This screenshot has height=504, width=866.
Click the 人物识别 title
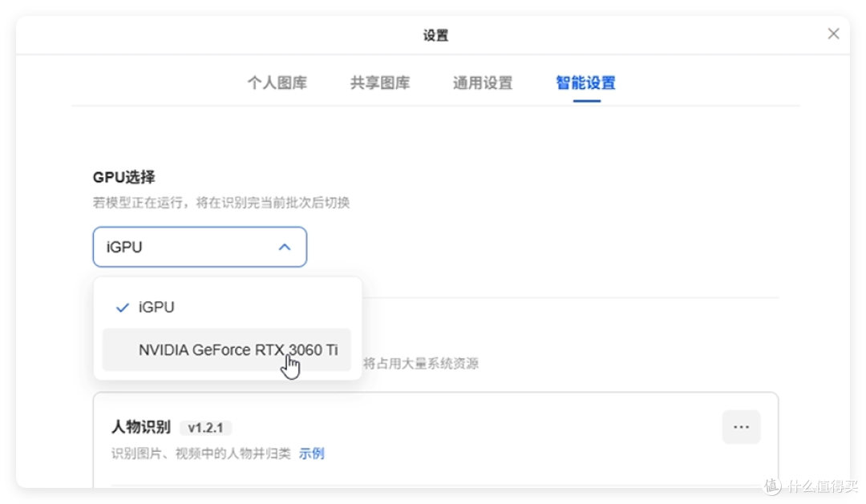141,427
